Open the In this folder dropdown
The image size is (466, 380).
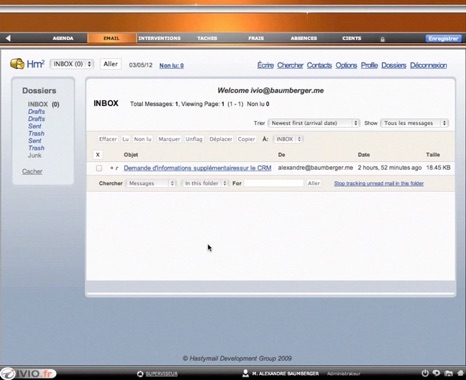[x=205, y=183]
